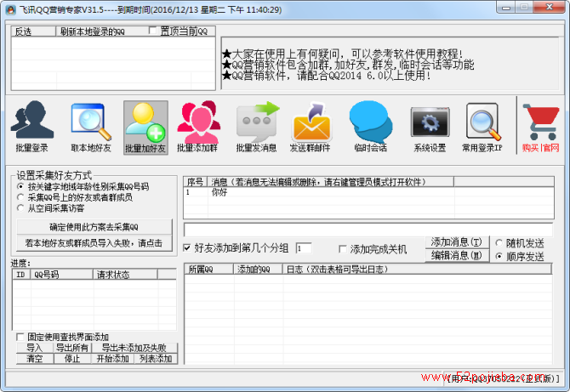Click the 开始添加 start adding button
The height and width of the screenshot is (392, 570).
(112, 359)
